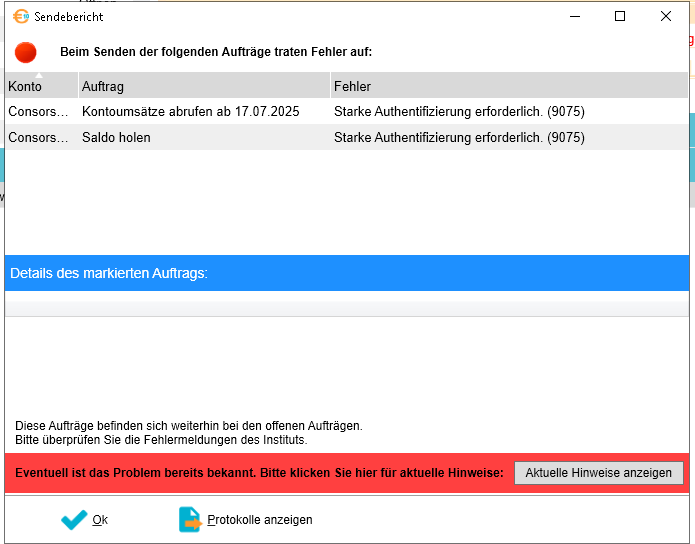Click the green checkmark icon beside Ok
The height and width of the screenshot is (544, 695).
point(74,520)
